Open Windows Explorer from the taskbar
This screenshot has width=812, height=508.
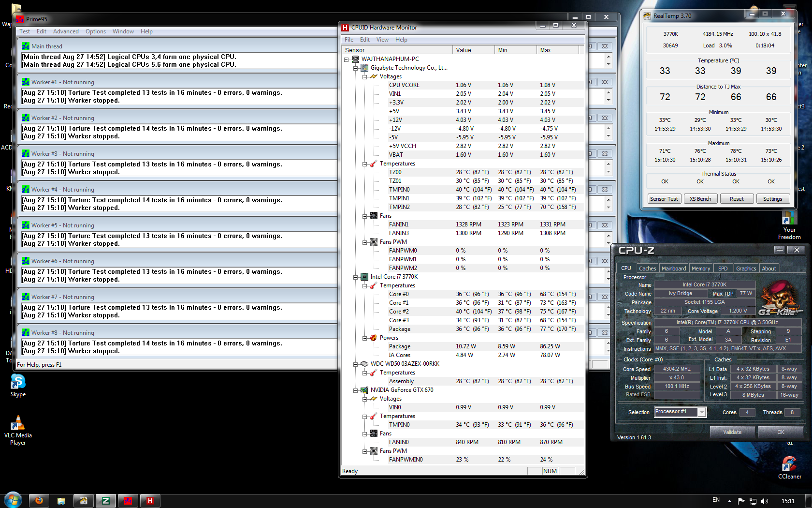click(x=61, y=501)
